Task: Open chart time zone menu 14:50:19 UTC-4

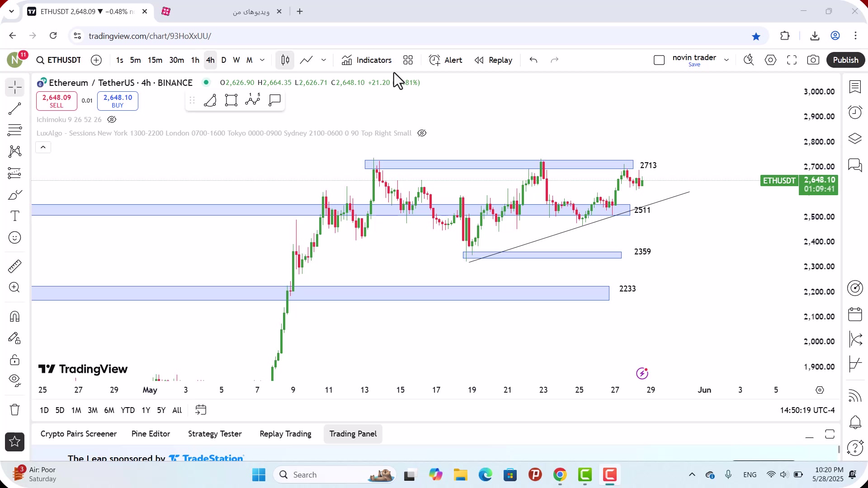Action: coord(807,410)
